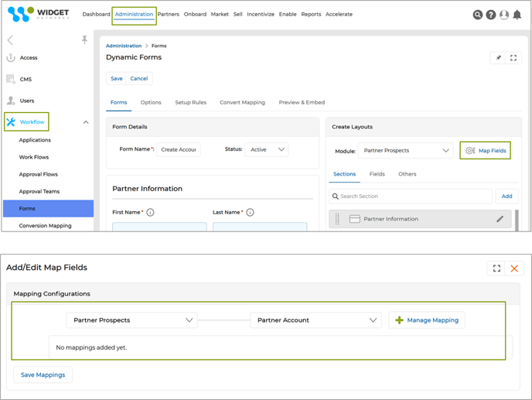Image resolution: width=532 pixels, height=400 pixels.
Task: Click the info icon beside First Name
Action: click(151, 212)
